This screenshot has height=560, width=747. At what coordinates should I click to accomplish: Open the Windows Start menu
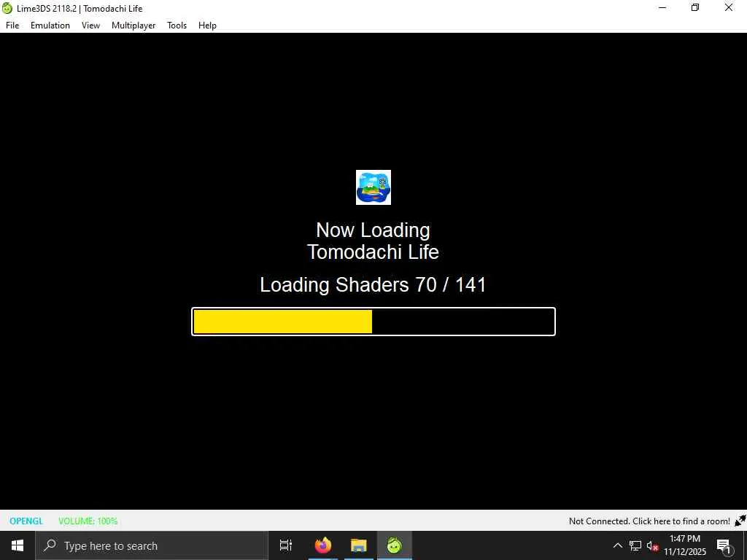point(18,545)
